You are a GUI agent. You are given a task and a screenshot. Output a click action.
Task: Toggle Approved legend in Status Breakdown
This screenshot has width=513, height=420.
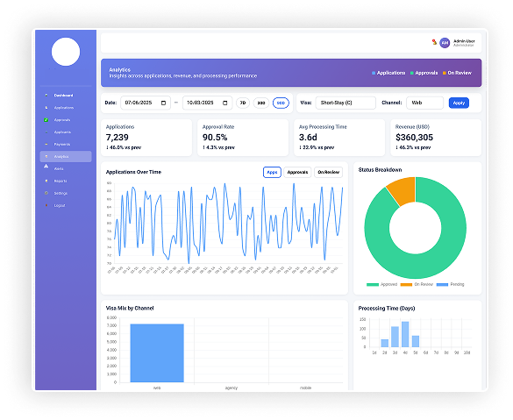tap(381, 284)
